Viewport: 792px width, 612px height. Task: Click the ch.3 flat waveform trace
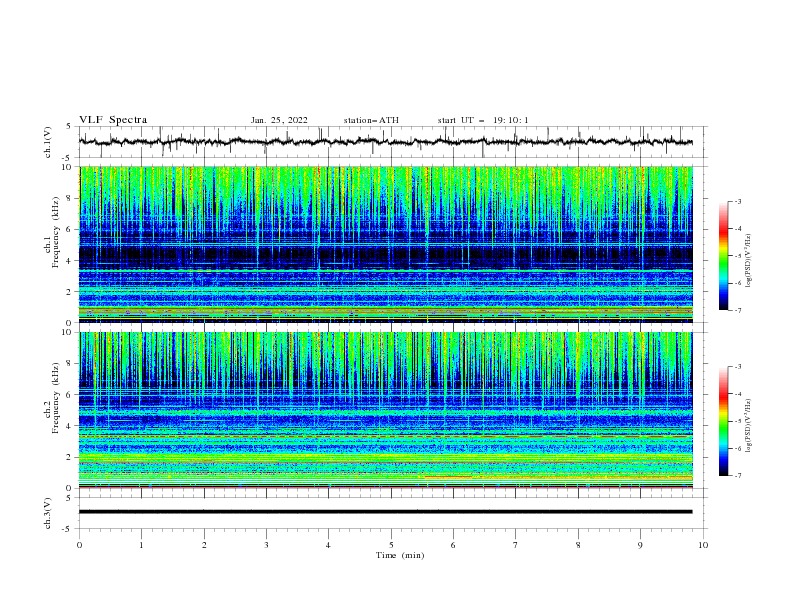tap(385, 512)
